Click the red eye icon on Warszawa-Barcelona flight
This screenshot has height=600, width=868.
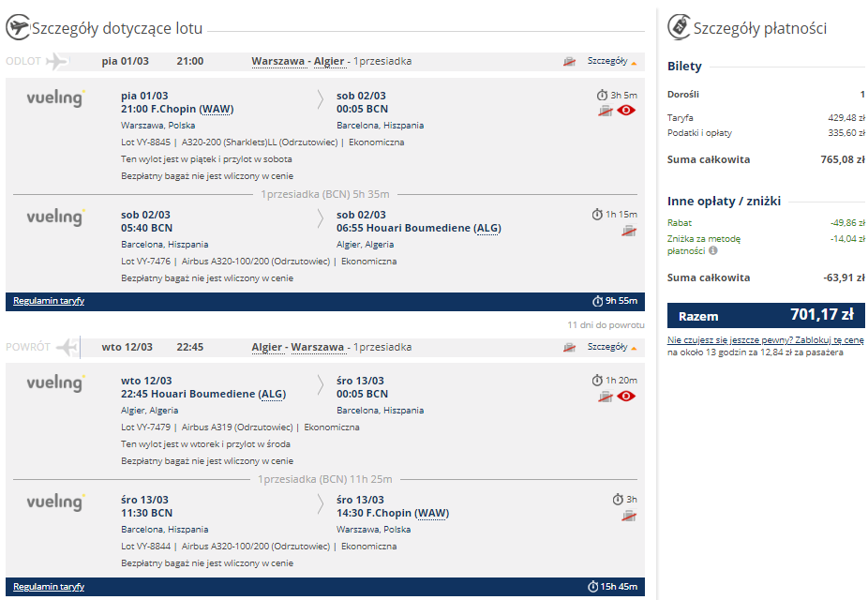tap(626, 110)
